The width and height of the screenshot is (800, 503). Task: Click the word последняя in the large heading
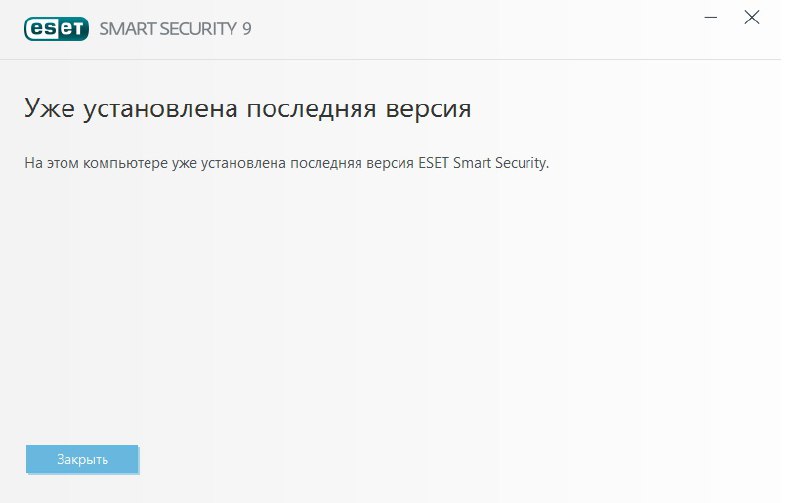311,109
